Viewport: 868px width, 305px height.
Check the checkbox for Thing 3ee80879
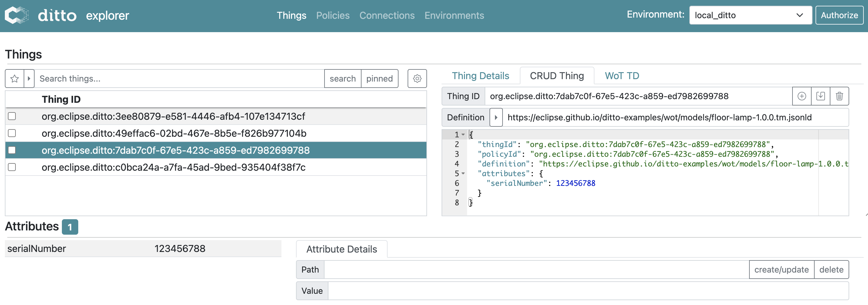[12, 116]
